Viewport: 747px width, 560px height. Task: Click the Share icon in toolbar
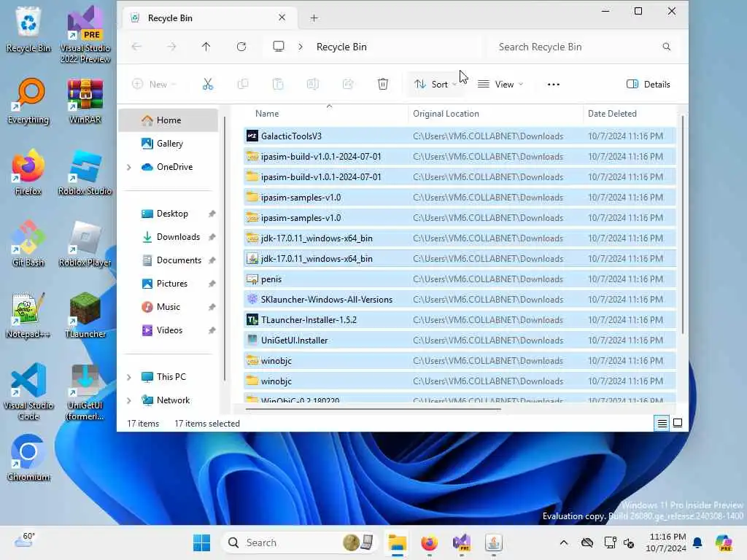click(x=348, y=85)
